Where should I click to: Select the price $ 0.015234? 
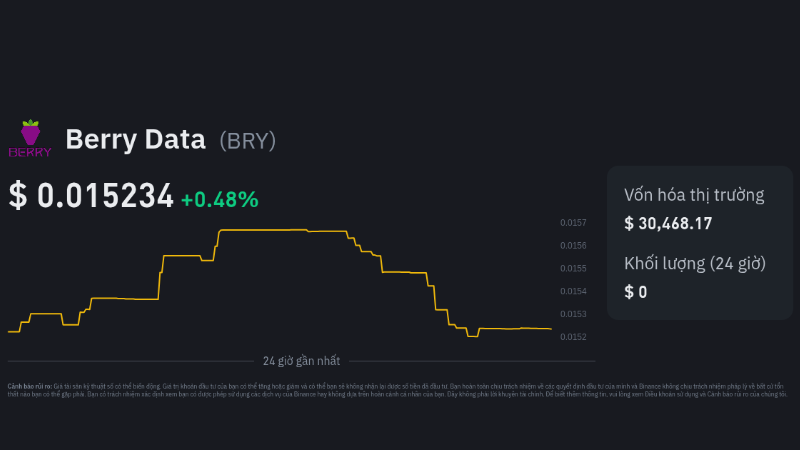pos(91,195)
